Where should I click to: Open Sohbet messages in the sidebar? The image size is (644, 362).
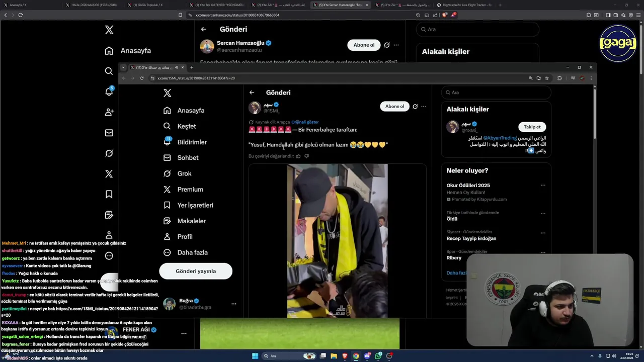pyautogui.click(x=181, y=158)
